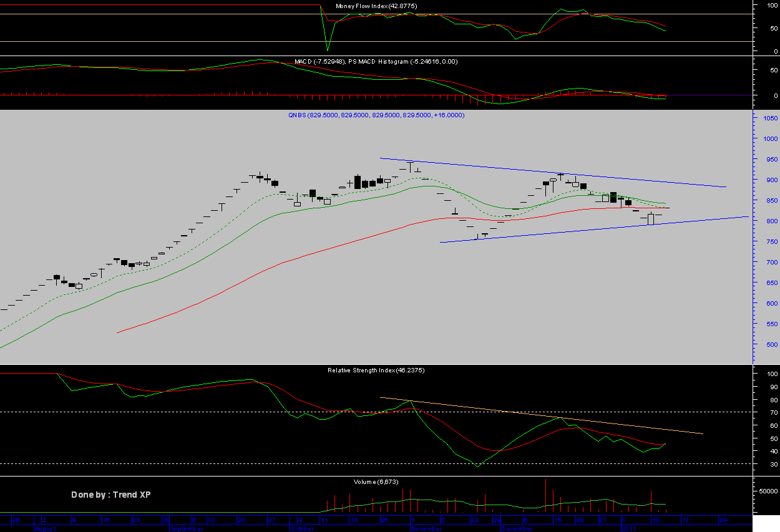Click the 100 label on Money Flow axis

773,5
